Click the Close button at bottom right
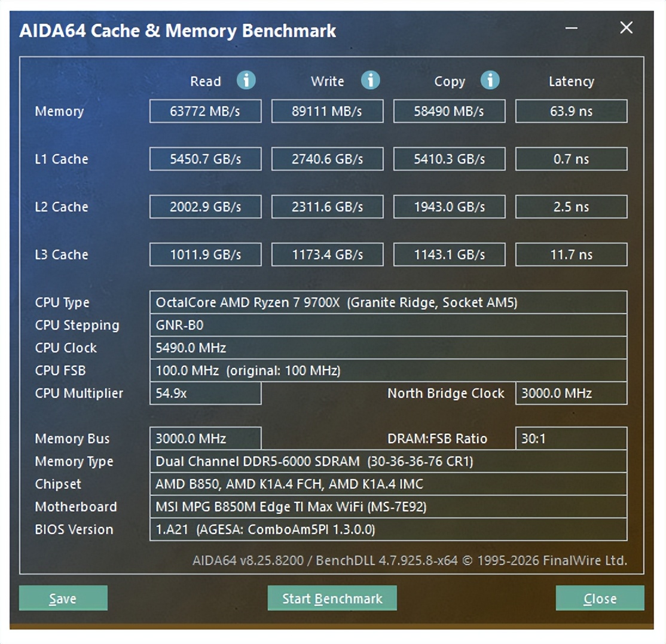Screen dimensions: 666x644 tap(600, 598)
